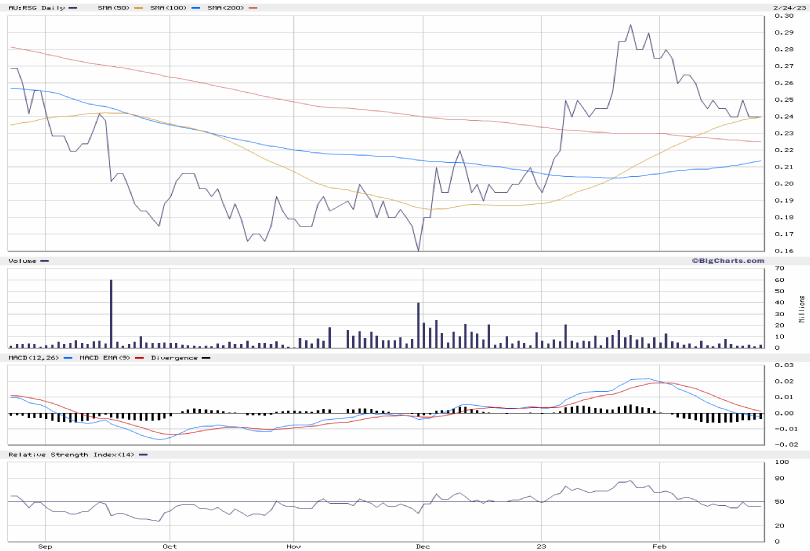Select the Sep marker on the time axis

(x=43, y=547)
